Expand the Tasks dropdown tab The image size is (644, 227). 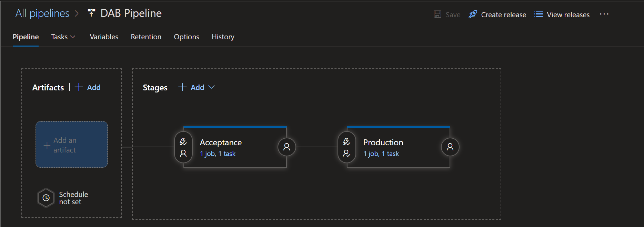click(63, 37)
